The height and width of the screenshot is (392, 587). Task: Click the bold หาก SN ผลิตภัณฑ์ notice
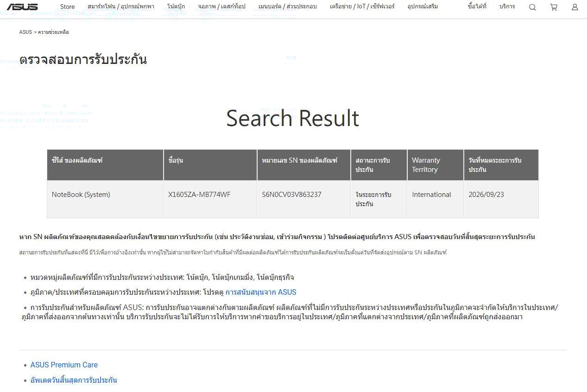(277, 237)
